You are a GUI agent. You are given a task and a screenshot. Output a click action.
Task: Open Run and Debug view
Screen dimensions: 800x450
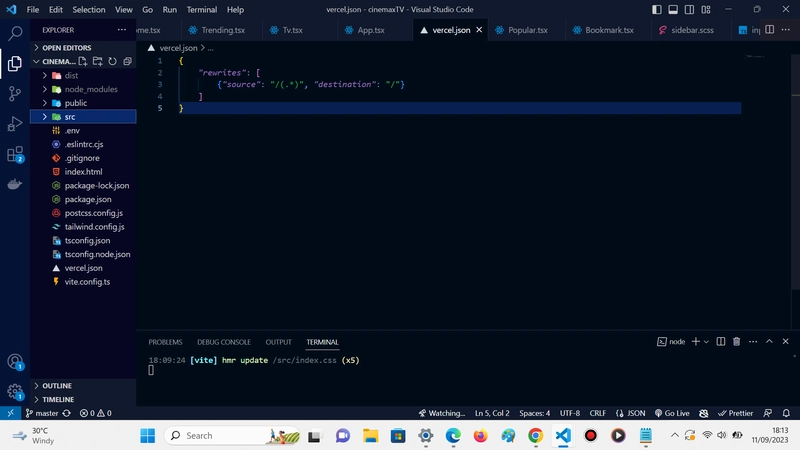15,123
